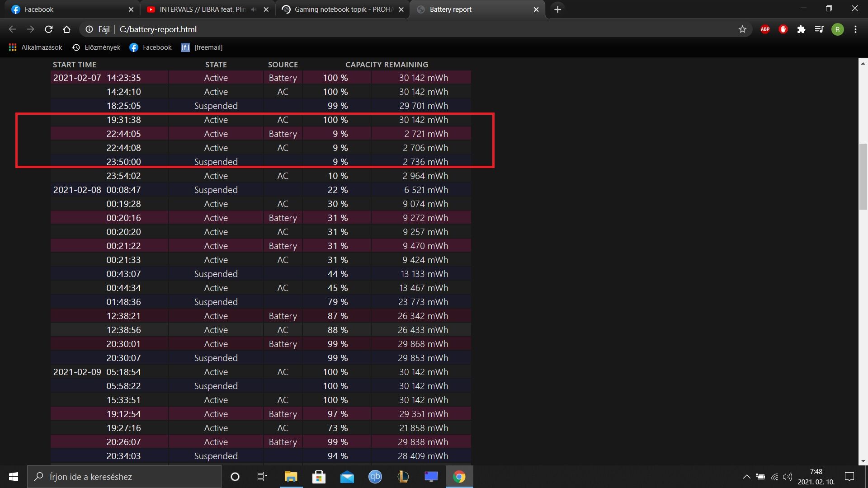Image resolution: width=868 pixels, height=488 pixels.
Task: Open the Extensions puzzle-piece menu
Action: point(801,29)
